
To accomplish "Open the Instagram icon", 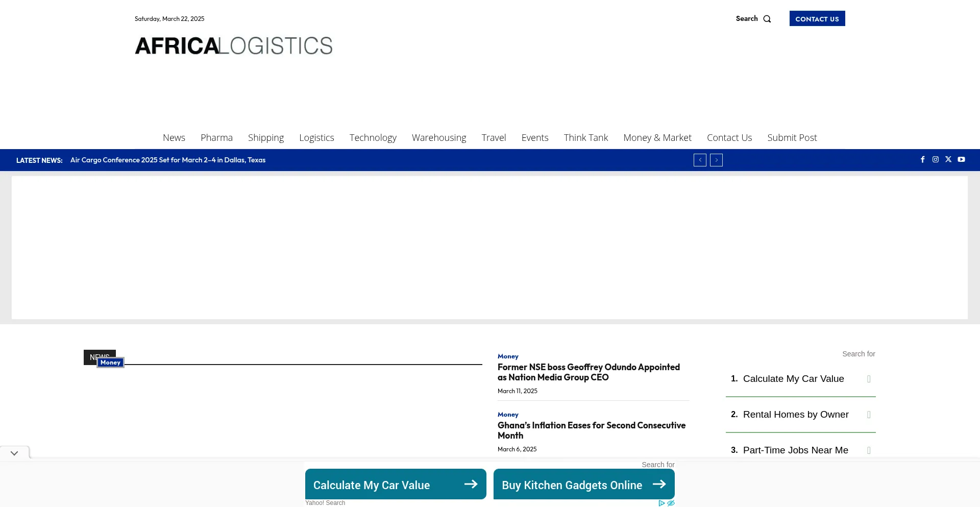I will [x=936, y=159].
